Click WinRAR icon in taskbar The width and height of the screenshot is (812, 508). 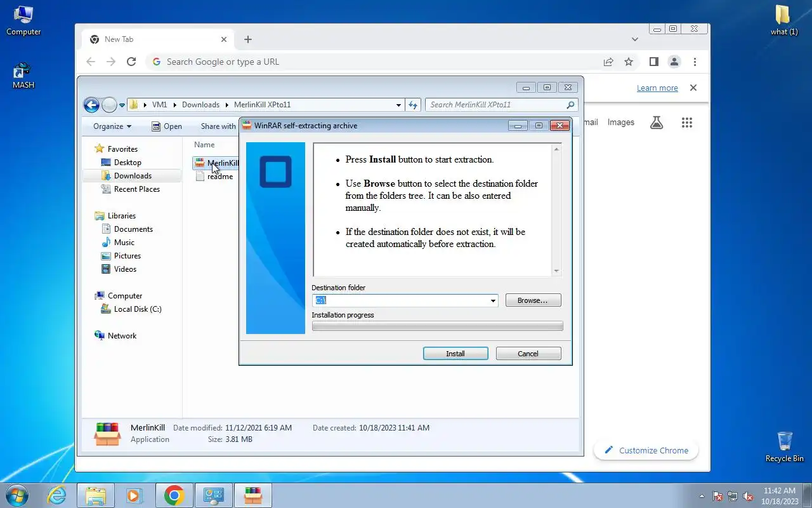tap(253, 495)
